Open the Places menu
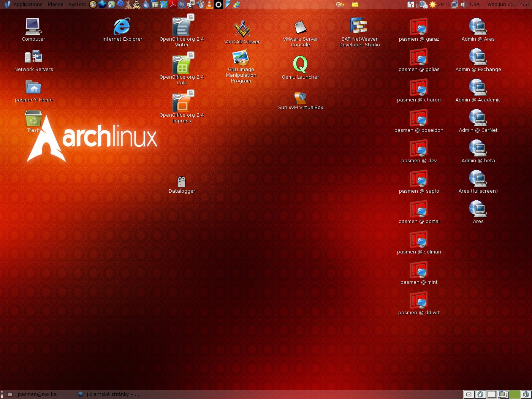 click(x=55, y=5)
